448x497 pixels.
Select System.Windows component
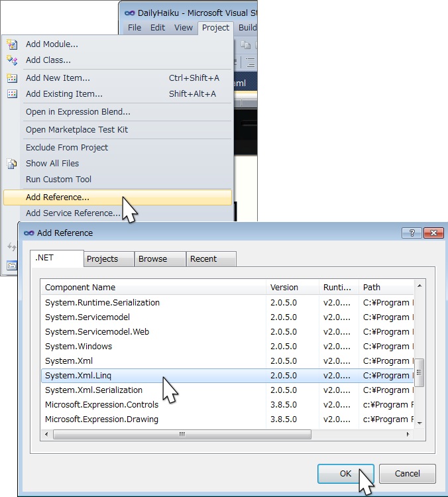[227, 347]
